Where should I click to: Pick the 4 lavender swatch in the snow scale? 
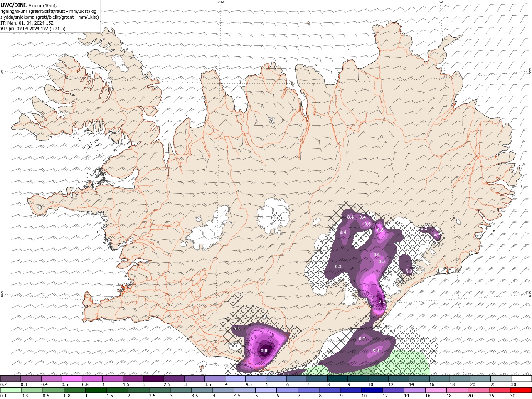click(x=235, y=378)
